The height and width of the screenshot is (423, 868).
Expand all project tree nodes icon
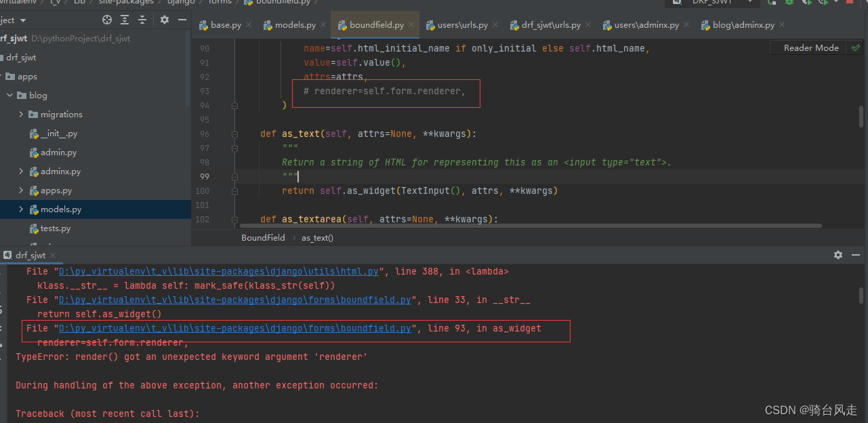(x=123, y=20)
